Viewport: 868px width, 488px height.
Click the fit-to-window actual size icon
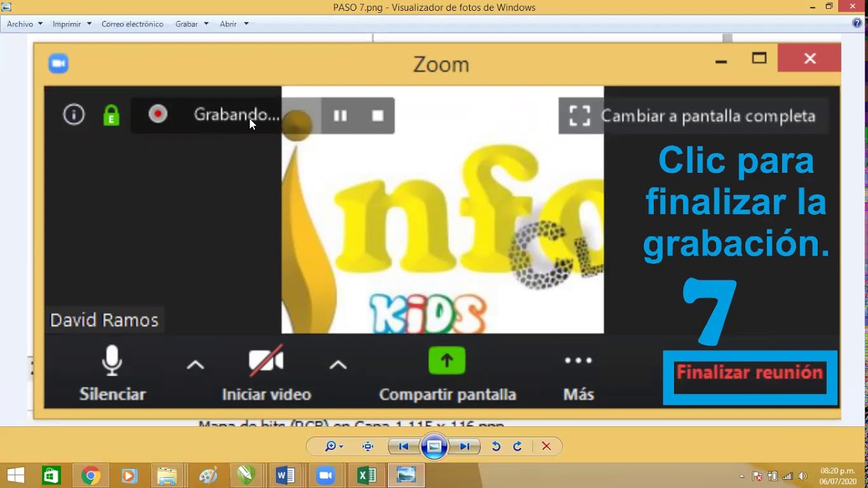coord(368,446)
